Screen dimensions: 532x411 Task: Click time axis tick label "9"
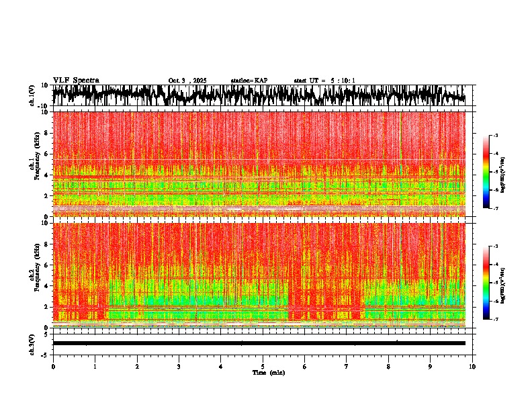tap(430, 366)
